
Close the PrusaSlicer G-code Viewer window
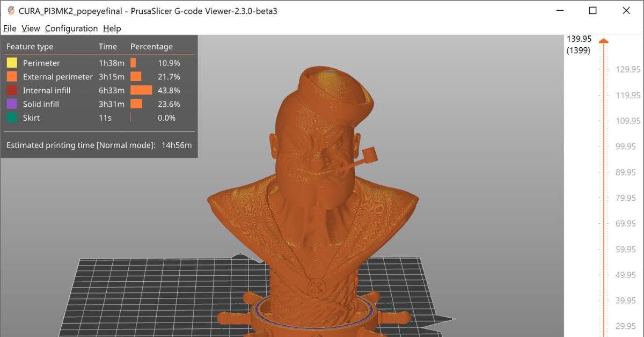(626, 11)
